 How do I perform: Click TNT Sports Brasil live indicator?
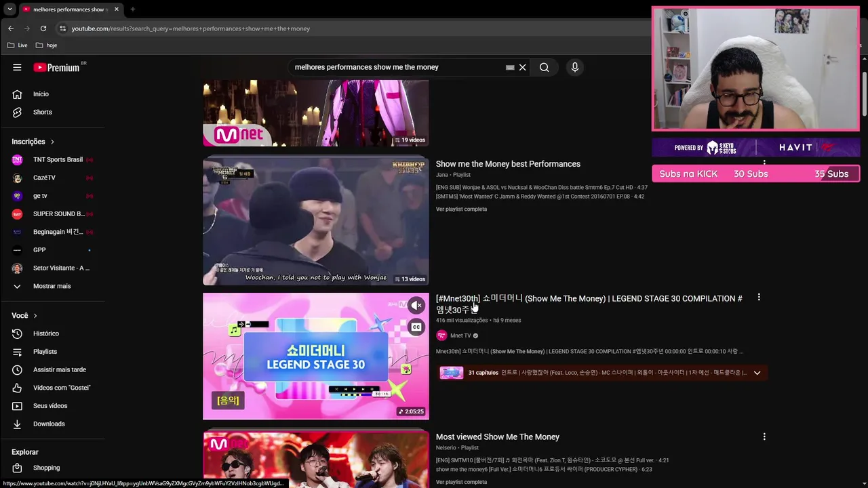click(90, 160)
